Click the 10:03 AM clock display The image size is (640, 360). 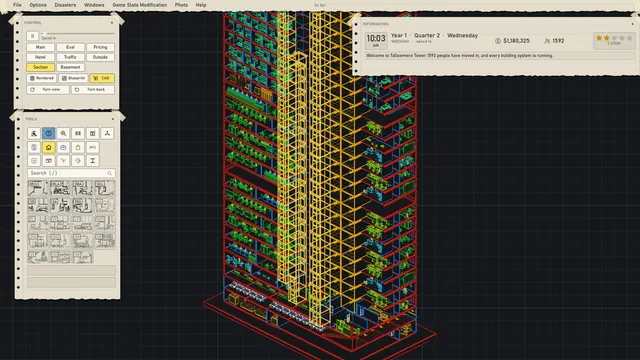(376, 40)
